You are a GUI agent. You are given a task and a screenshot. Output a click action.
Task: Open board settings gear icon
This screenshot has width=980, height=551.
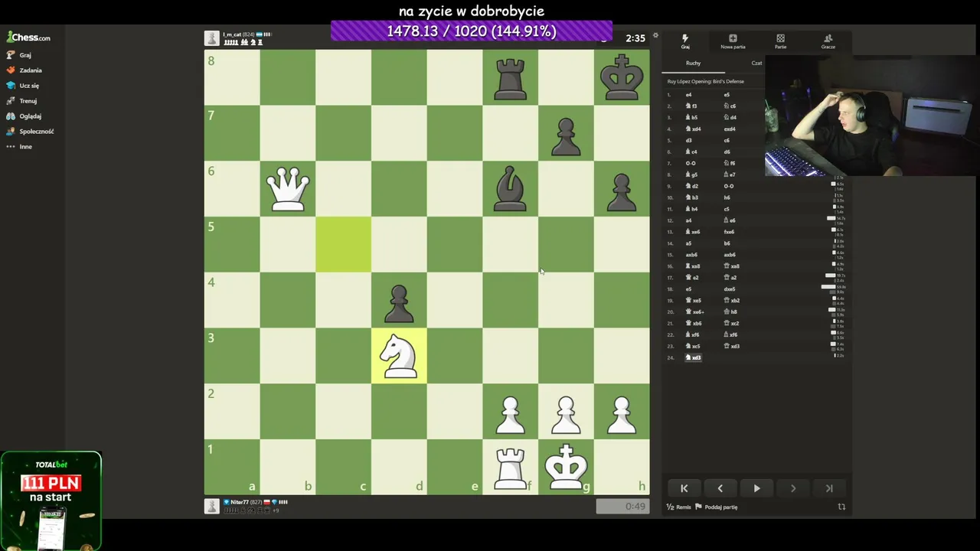click(x=655, y=35)
